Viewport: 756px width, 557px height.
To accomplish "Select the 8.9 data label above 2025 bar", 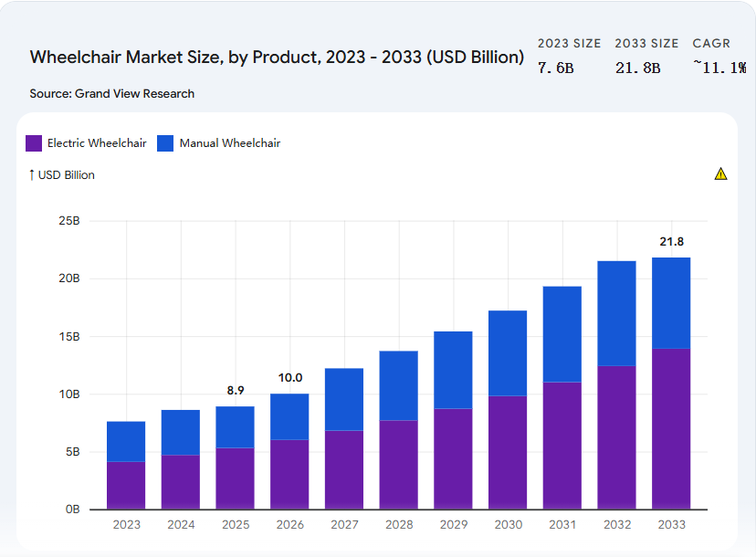I will pyautogui.click(x=235, y=389).
